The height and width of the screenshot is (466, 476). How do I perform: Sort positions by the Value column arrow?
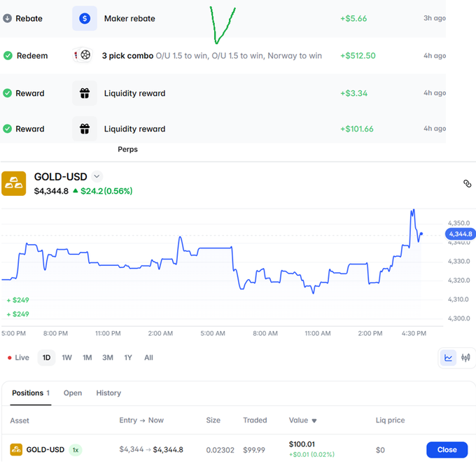[x=314, y=421]
